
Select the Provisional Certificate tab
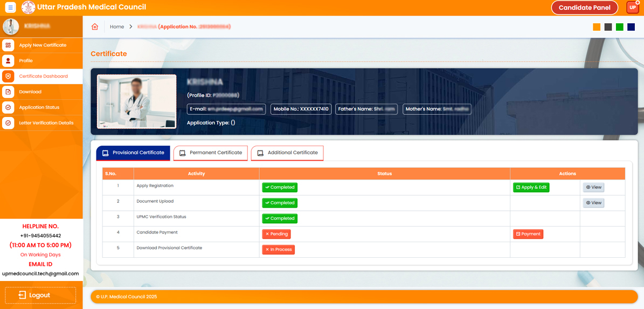(133, 153)
